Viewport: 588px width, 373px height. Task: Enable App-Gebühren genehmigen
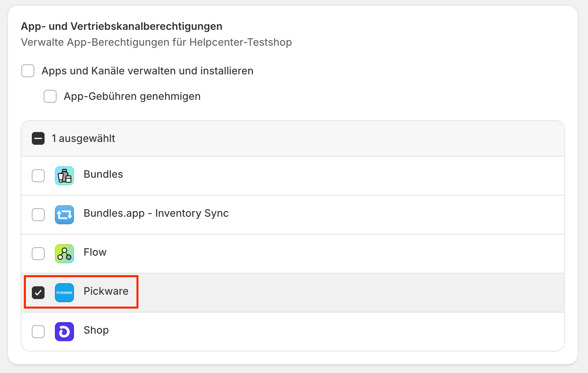[50, 96]
